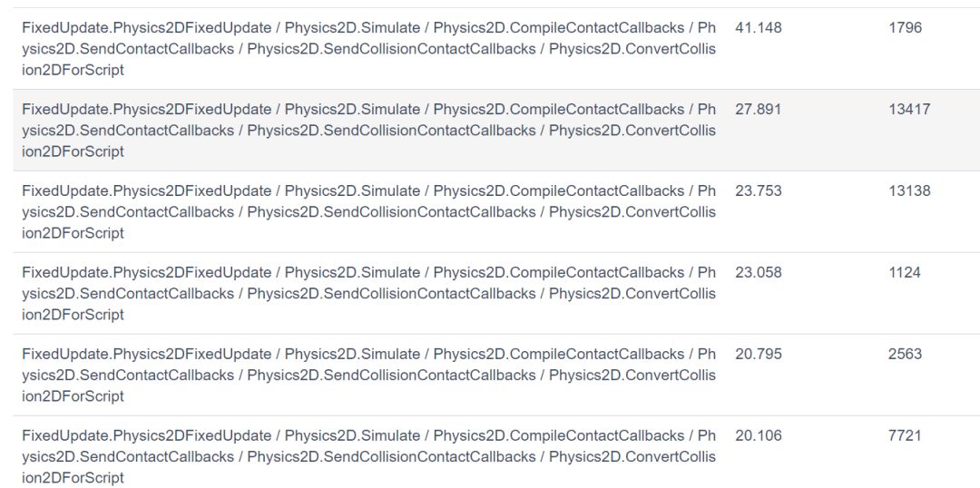Click the 1124 count cell
Screen dimensions: 980x488
pyautogui.click(x=905, y=272)
